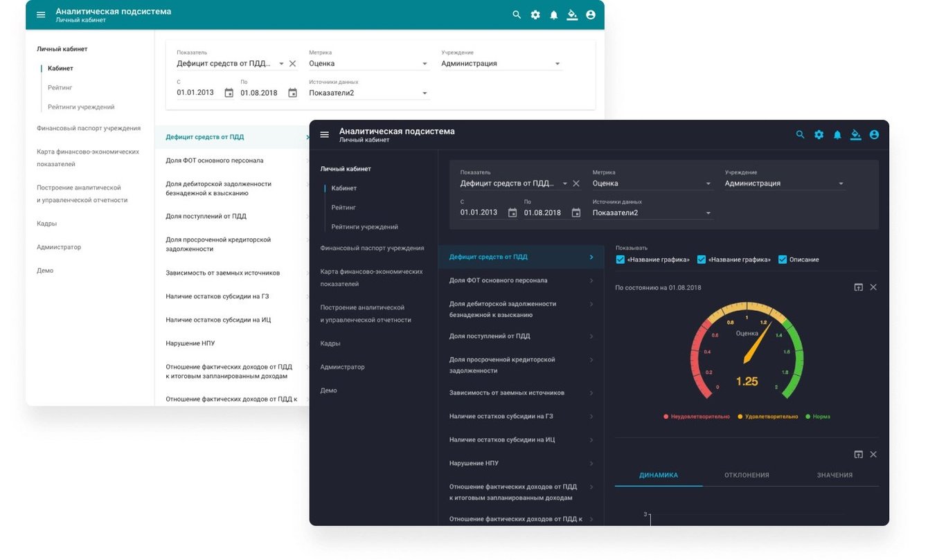Expand the gauge panel to window
This screenshot has height=560, width=928.
[859, 287]
